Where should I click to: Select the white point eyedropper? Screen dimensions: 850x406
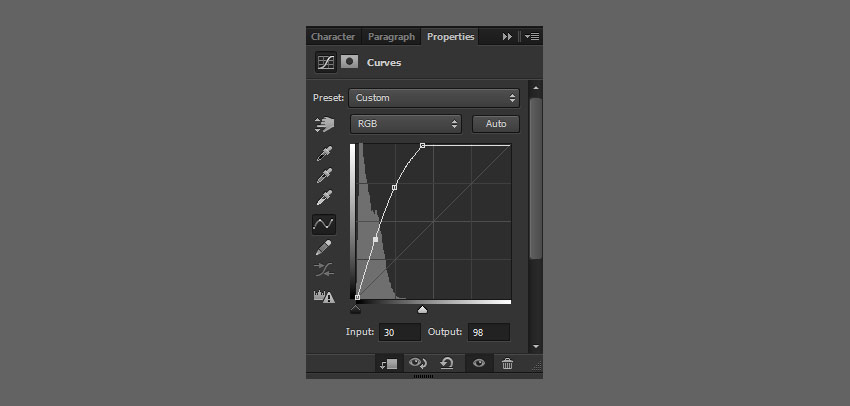pos(324,198)
